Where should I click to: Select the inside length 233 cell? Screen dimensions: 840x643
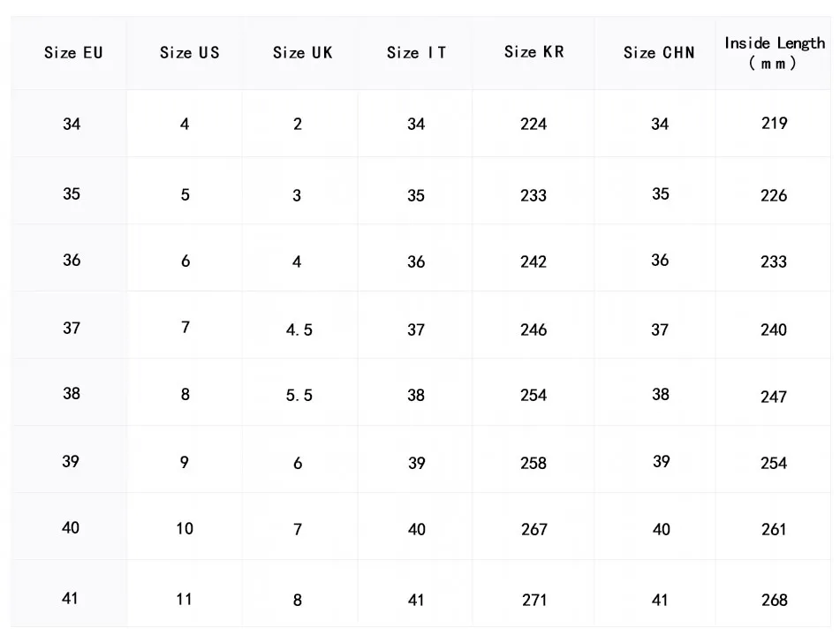[x=774, y=262]
